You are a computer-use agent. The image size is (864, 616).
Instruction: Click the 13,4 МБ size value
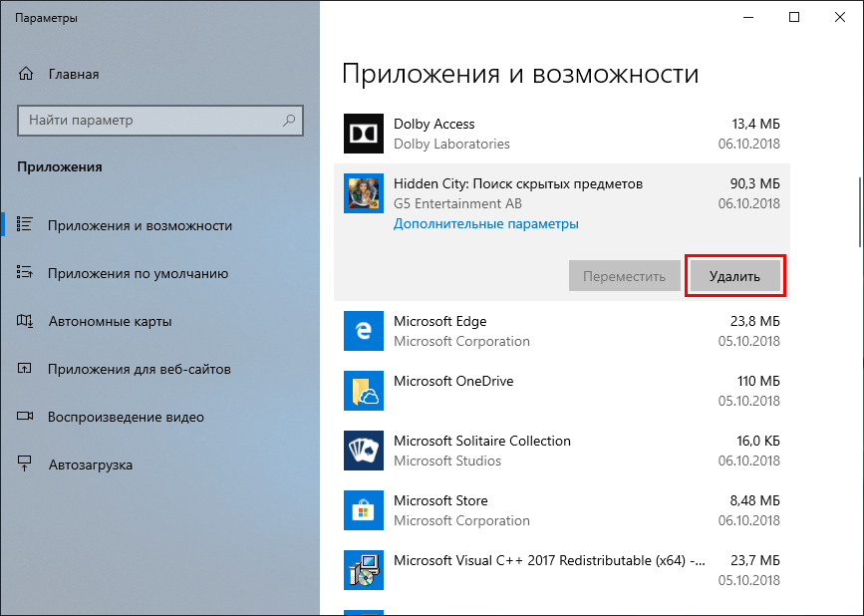[x=755, y=124]
